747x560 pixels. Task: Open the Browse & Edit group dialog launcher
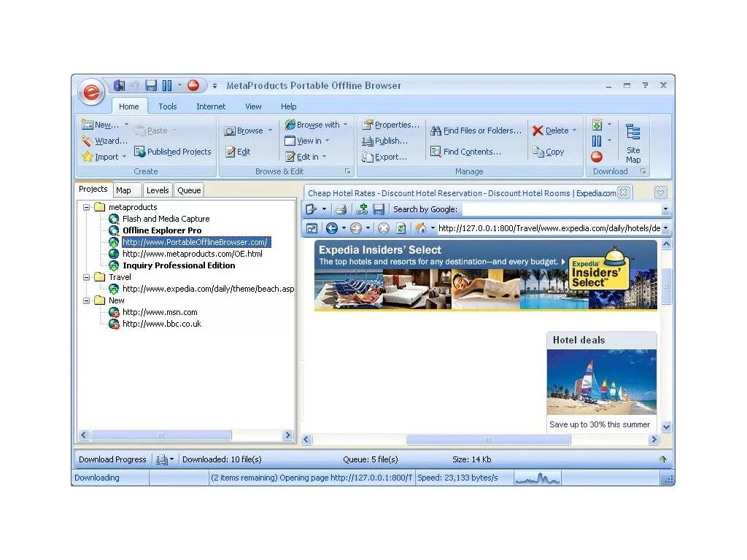pos(348,171)
